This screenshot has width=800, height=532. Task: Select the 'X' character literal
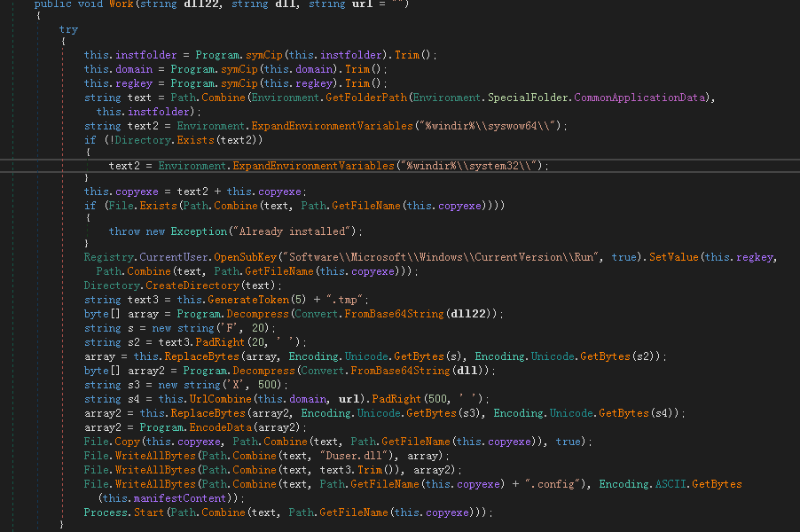(x=236, y=385)
